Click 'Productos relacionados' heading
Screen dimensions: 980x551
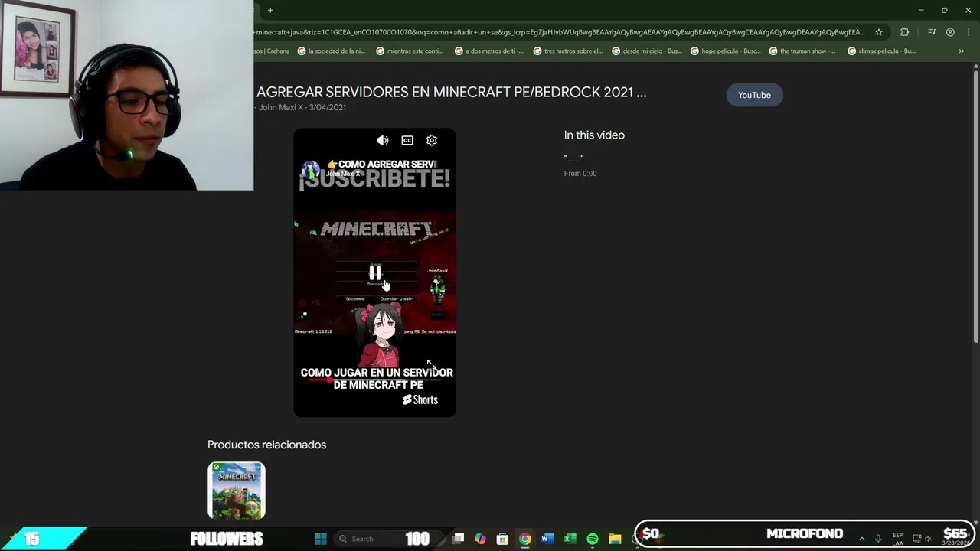coord(266,445)
